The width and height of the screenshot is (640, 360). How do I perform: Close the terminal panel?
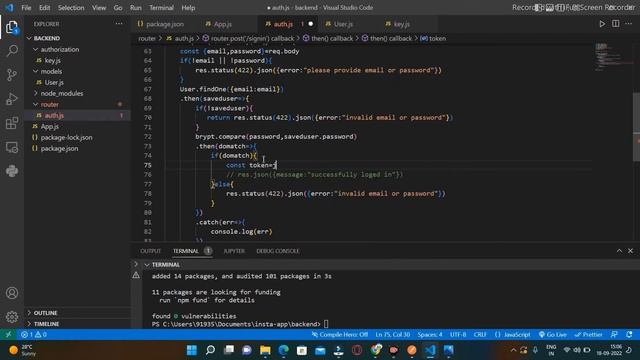click(631, 251)
